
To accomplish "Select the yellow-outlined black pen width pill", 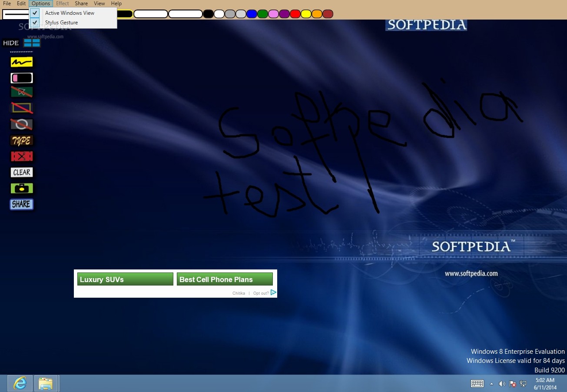I will point(125,14).
